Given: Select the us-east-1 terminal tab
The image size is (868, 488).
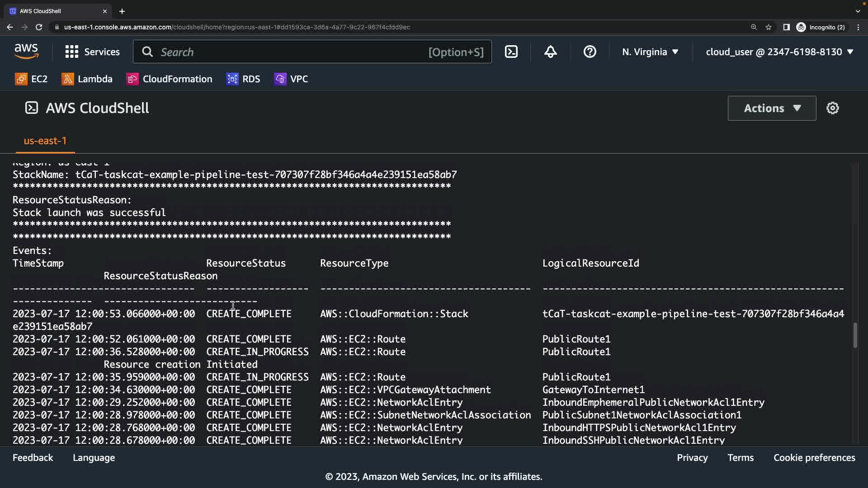Looking at the screenshot, I should (45, 141).
